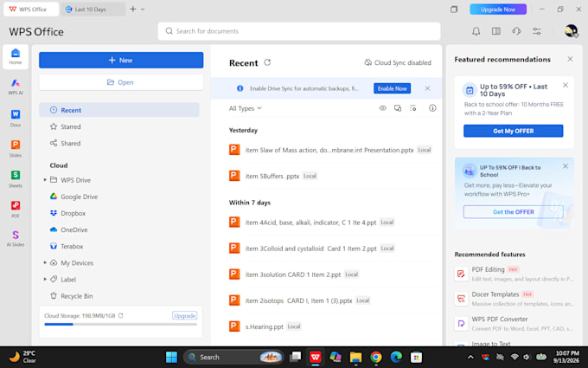Open AI Slides from the sidebar

point(16,238)
